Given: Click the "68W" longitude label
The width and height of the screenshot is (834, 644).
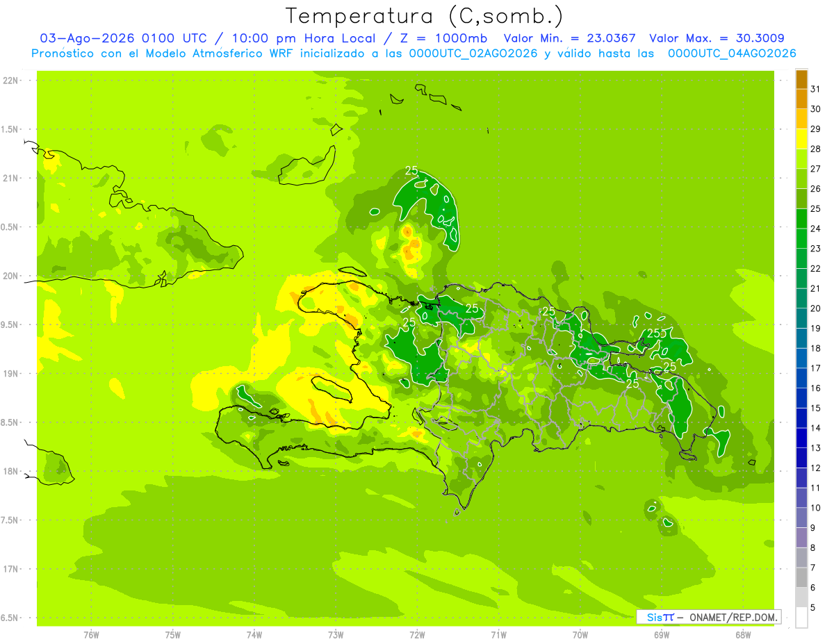Looking at the screenshot, I should pyautogui.click(x=743, y=634).
